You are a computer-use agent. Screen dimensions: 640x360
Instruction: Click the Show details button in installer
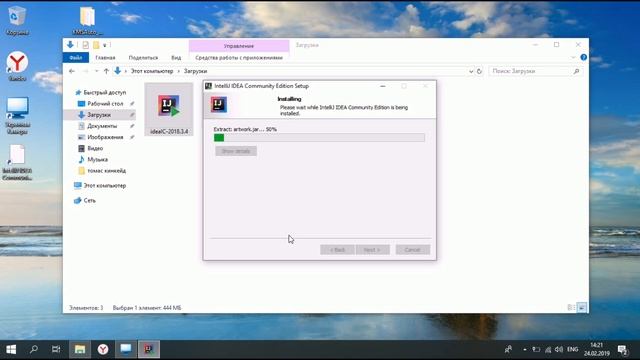coord(236,151)
